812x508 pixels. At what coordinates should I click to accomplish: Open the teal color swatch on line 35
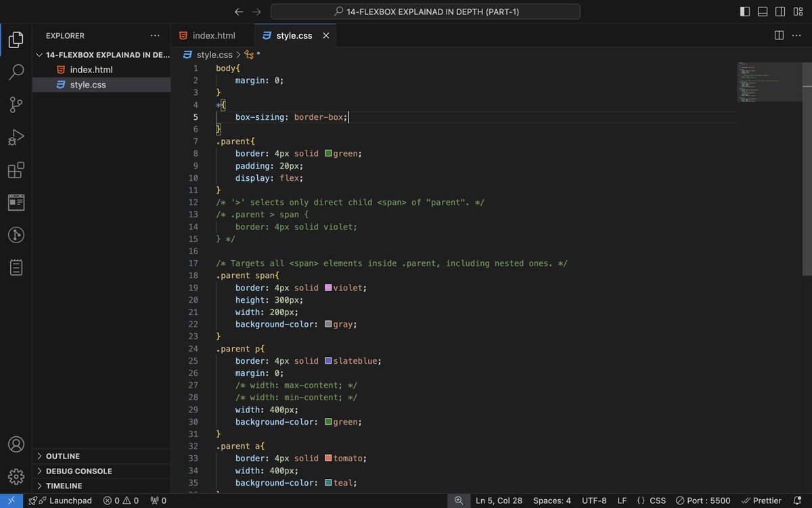pos(328,483)
